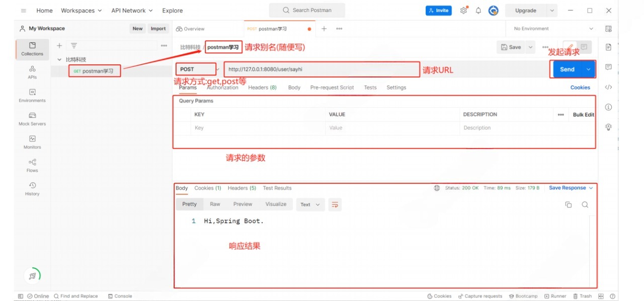Click the plus icon to create collection

click(59, 45)
